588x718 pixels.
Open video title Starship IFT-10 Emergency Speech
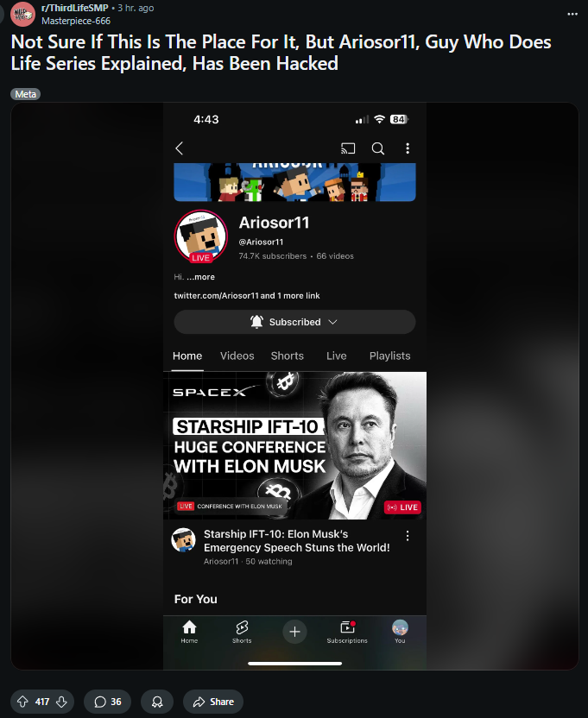[296, 541]
